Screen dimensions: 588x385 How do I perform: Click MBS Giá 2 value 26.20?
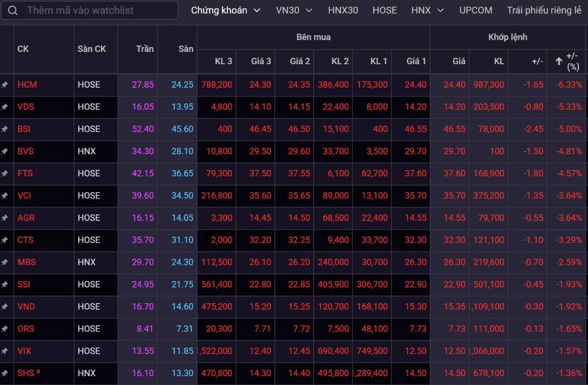(299, 262)
